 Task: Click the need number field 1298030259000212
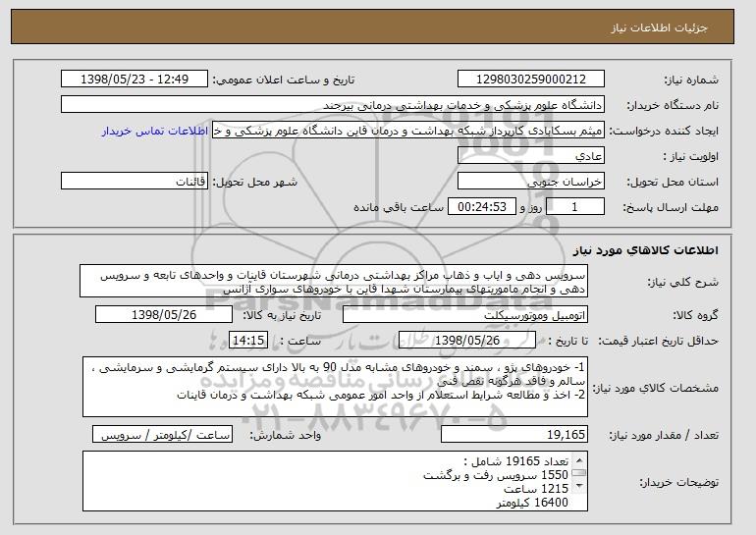[531, 80]
